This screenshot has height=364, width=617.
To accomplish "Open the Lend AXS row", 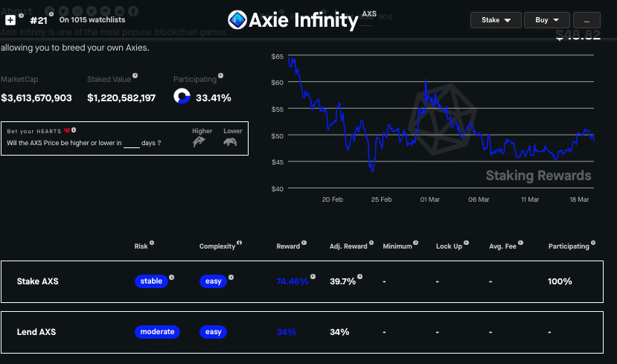I will click(36, 332).
